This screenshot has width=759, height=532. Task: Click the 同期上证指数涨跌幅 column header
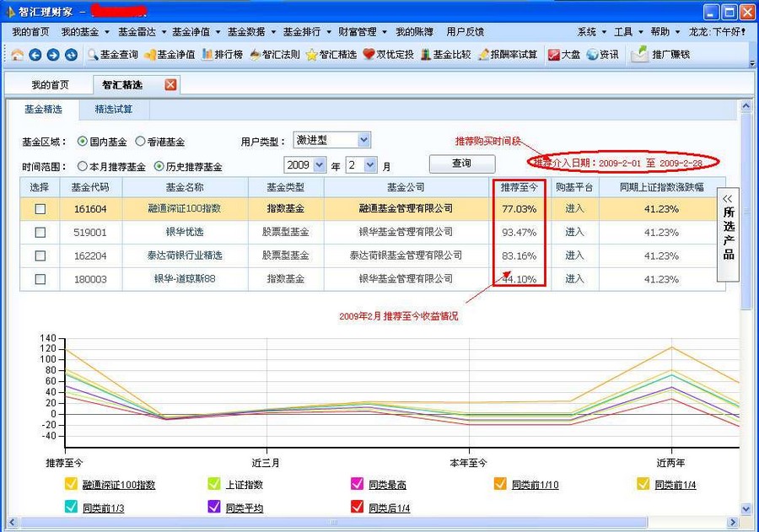(662, 187)
